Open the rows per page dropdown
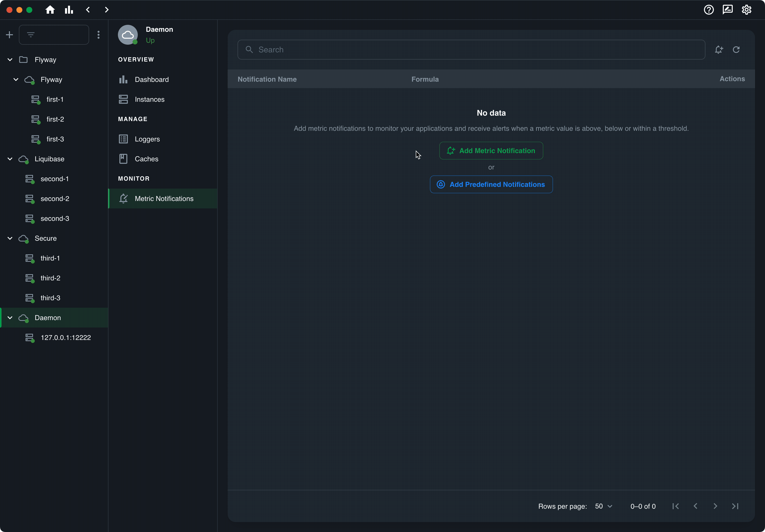Screen dimensions: 765x532 [x=603, y=506]
